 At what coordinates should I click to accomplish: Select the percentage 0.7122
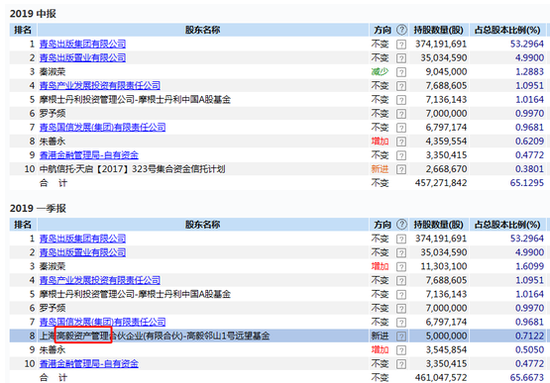pyautogui.click(x=530, y=336)
